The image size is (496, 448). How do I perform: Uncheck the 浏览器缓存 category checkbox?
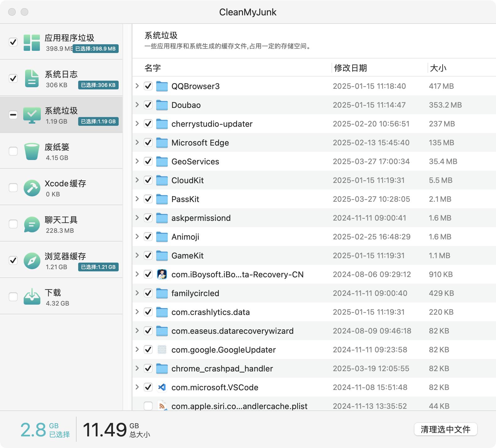pyautogui.click(x=13, y=260)
